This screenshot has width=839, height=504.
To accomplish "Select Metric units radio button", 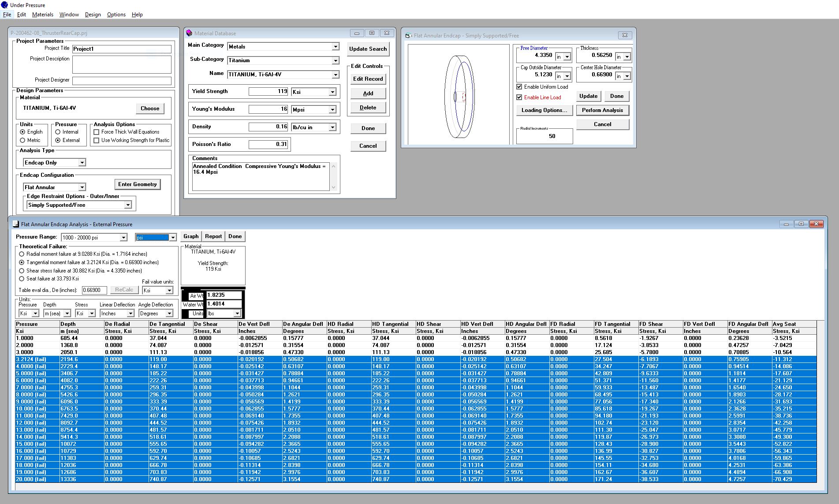I will point(22,140).
